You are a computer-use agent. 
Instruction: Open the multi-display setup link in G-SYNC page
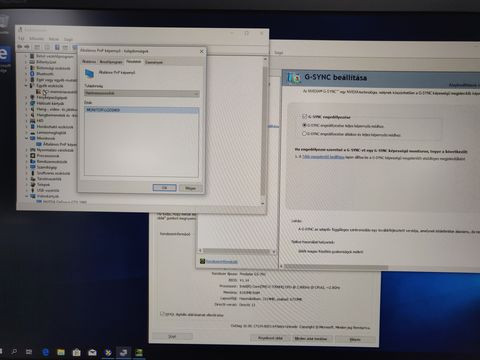323,157
